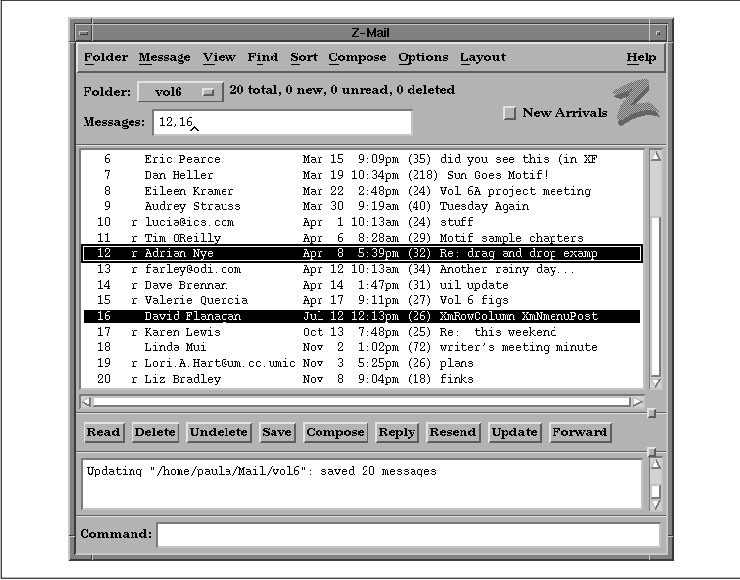Click inside the Messages input field
740x580 pixels.
pyautogui.click(x=281, y=122)
